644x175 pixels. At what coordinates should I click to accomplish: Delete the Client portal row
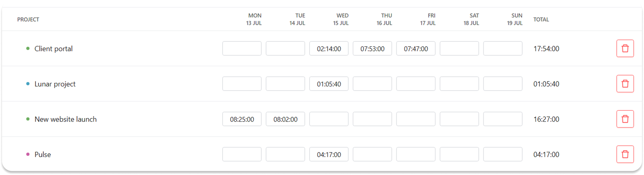click(x=625, y=48)
